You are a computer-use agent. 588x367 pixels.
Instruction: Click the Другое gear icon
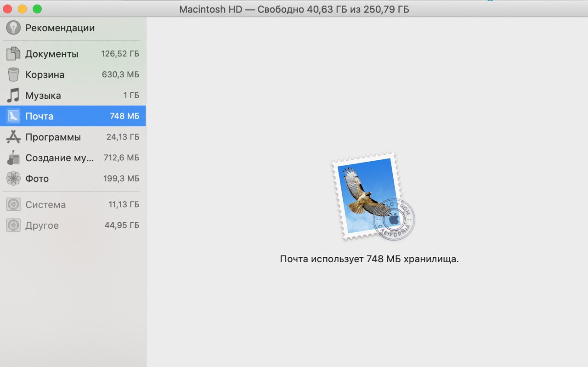(x=13, y=225)
